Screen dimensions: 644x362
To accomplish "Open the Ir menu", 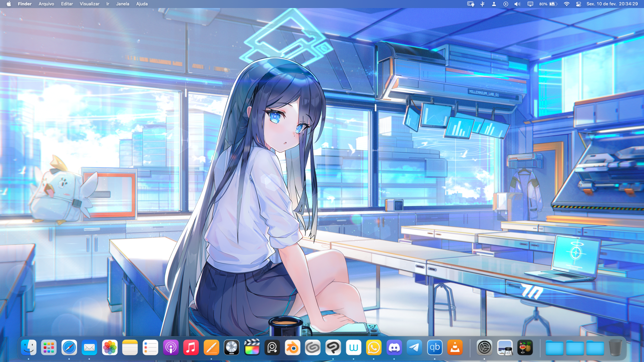I will tap(108, 4).
